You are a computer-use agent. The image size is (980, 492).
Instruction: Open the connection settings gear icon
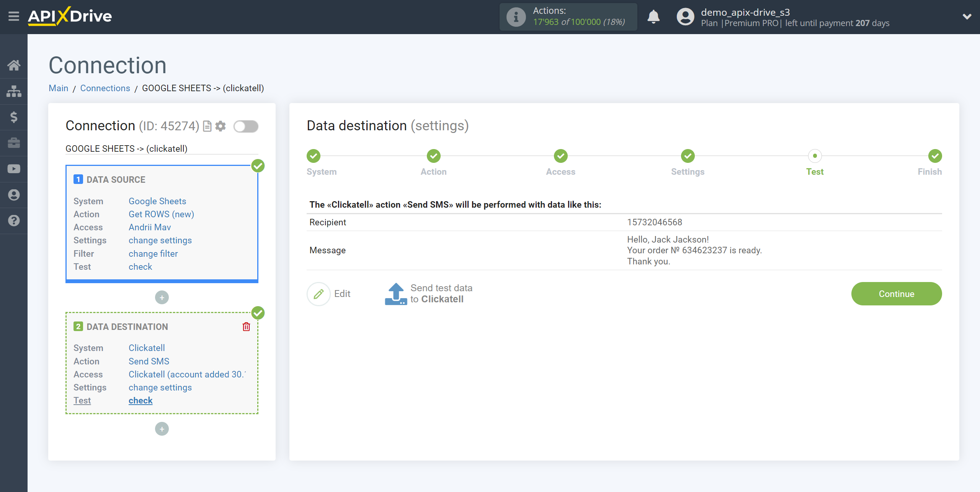coord(220,126)
